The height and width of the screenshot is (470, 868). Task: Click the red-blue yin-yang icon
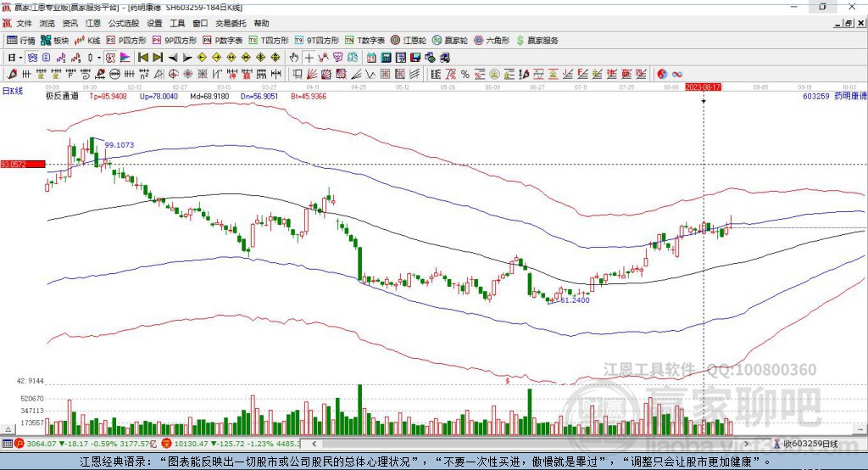pos(662,75)
